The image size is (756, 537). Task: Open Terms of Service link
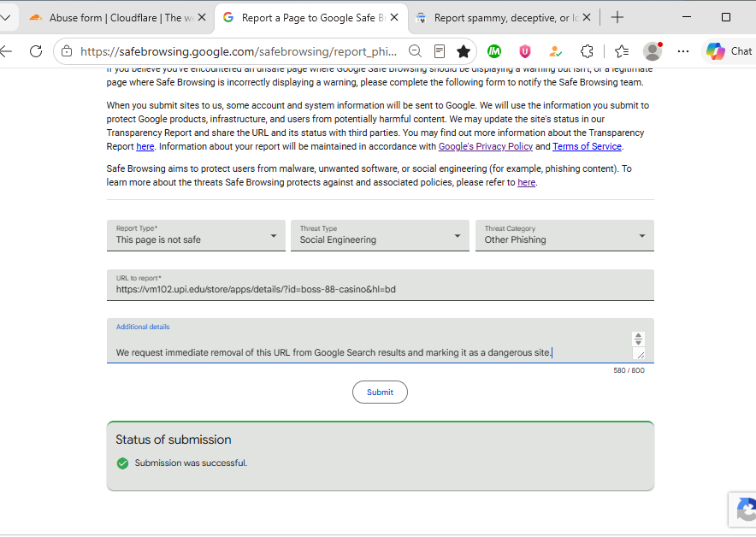pos(587,146)
